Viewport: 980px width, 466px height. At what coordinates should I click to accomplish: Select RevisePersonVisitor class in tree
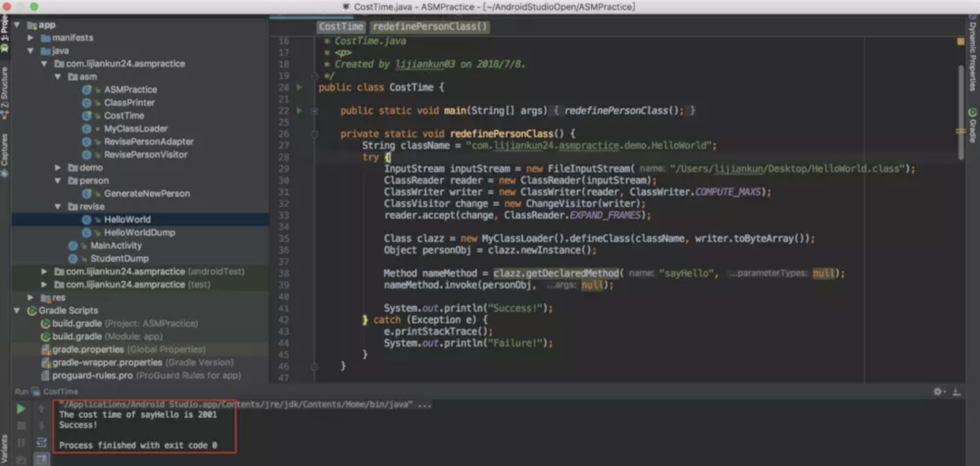point(146,155)
